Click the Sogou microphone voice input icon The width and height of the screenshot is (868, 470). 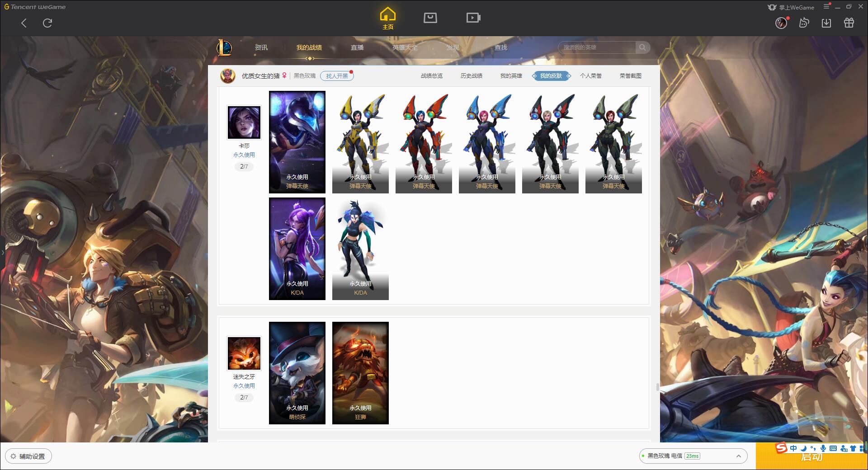823,448
